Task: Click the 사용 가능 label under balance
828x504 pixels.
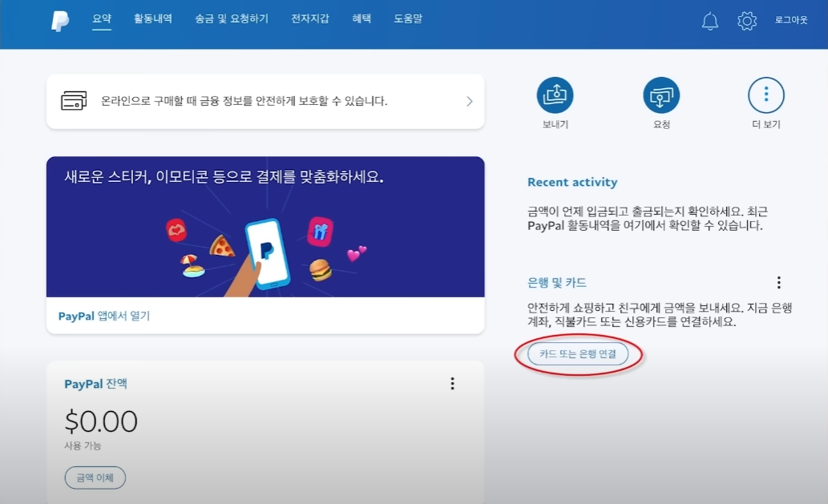Action: pos(83,446)
